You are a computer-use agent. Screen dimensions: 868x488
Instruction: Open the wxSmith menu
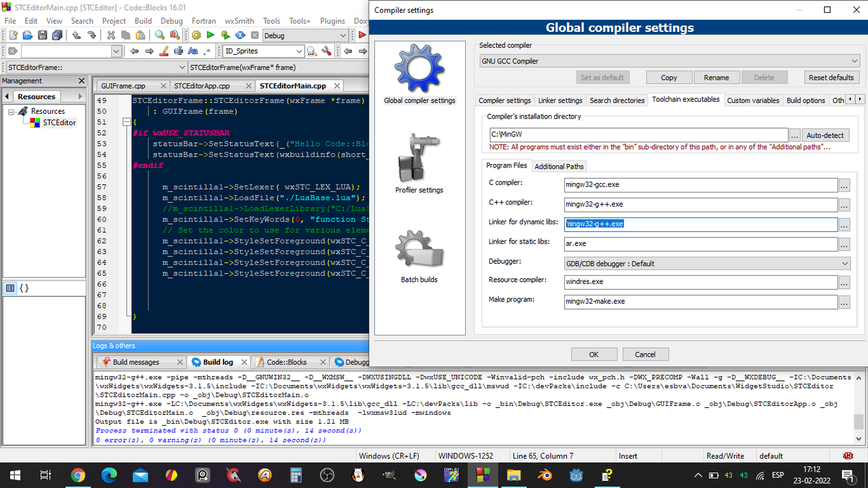pos(241,21)
